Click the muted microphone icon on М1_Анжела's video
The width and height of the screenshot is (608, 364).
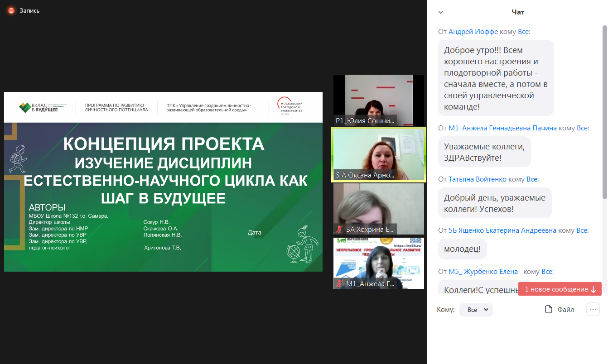click(x=339, y=284)
